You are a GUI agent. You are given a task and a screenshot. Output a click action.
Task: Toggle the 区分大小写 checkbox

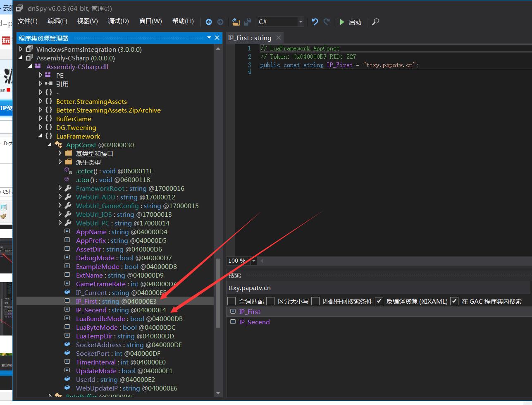tap(271, 301)
